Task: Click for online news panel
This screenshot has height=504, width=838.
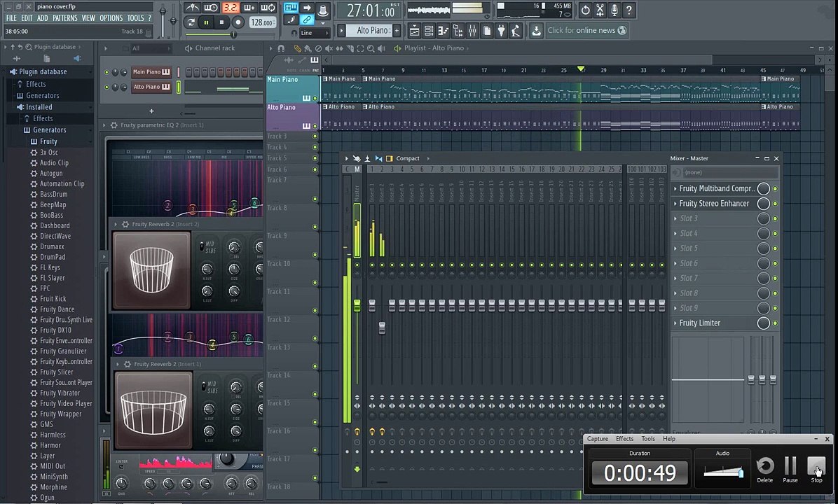Action: [x=586, y=30]
